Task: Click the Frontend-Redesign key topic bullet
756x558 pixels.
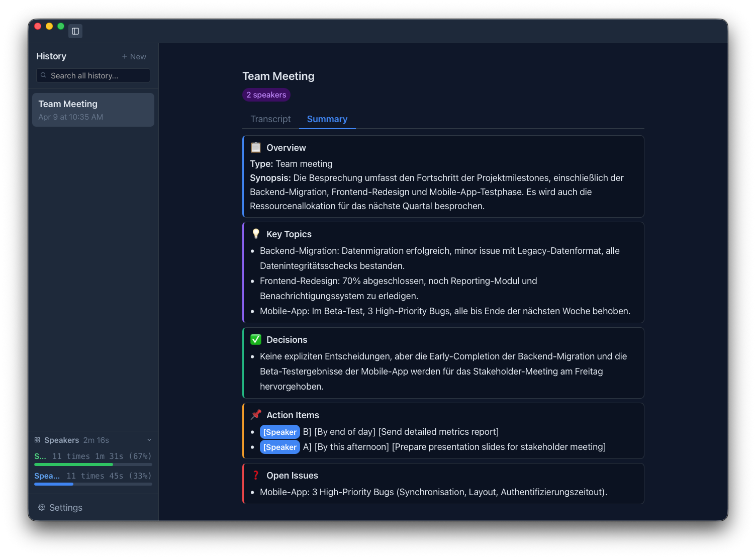Action: 399,288
